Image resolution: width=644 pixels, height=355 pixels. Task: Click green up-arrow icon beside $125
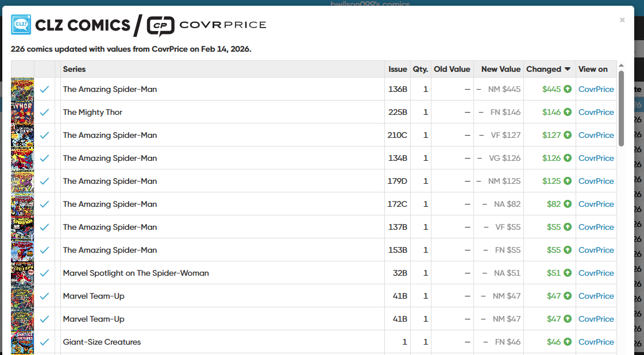tap(568, 181)
